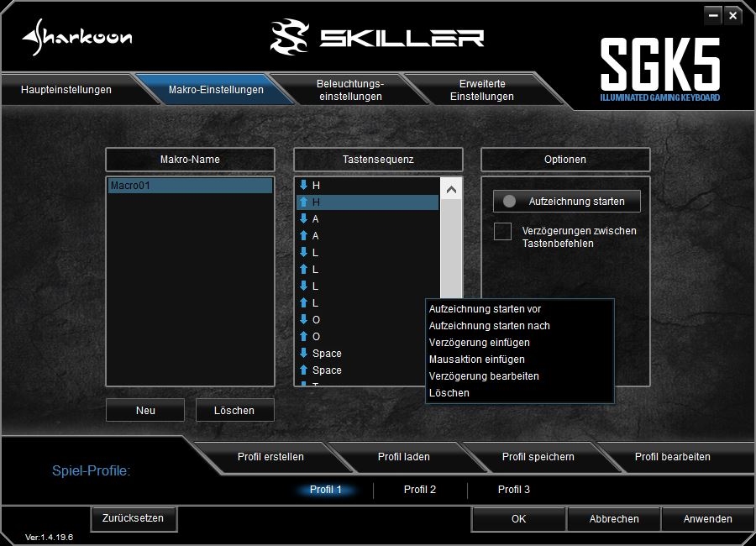Select the key-up arrow icon for O
The height and width of the screenshot is (546, 756).
pyautogui.click(x=303, y=336)
